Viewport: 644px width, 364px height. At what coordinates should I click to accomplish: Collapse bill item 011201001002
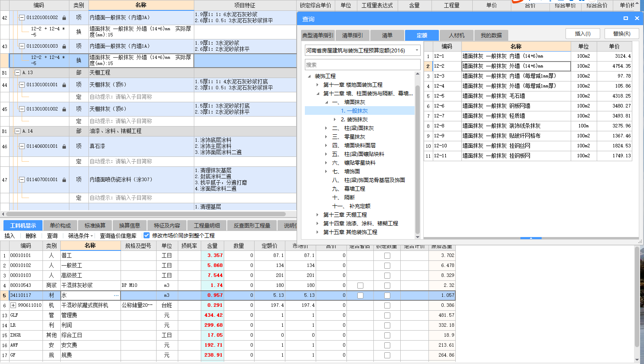[x=22, y=18]
